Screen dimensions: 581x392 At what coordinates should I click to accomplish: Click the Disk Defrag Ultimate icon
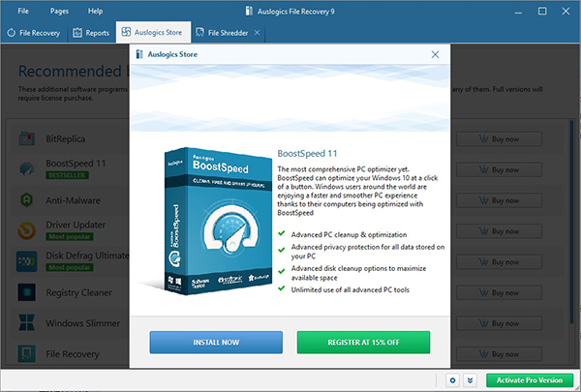(x=27, y=261)
